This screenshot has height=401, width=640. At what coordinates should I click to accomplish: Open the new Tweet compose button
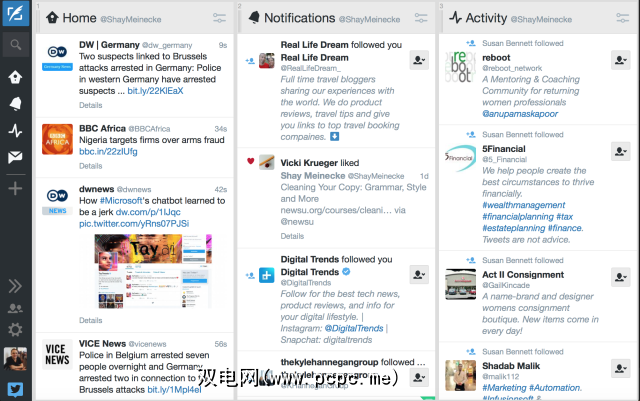click(x=16, y=13)
